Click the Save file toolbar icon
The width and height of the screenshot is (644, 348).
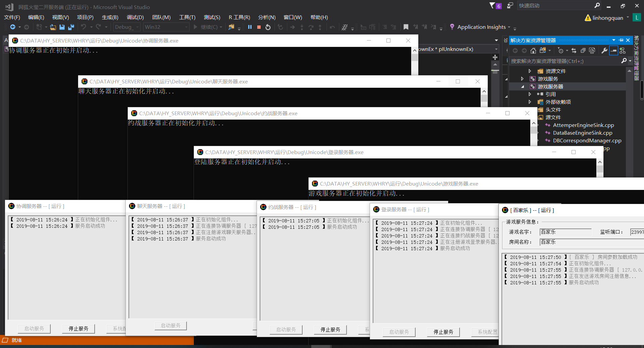62,27
